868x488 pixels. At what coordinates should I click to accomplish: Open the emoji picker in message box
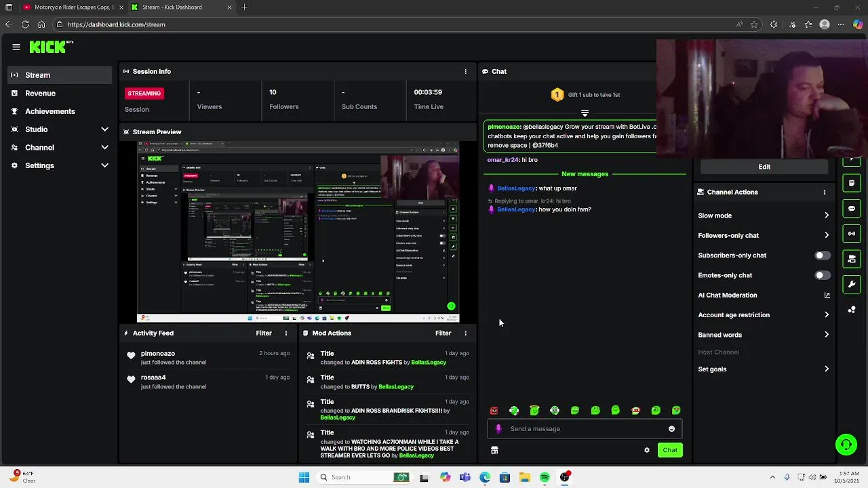click(x=671, y=428)
